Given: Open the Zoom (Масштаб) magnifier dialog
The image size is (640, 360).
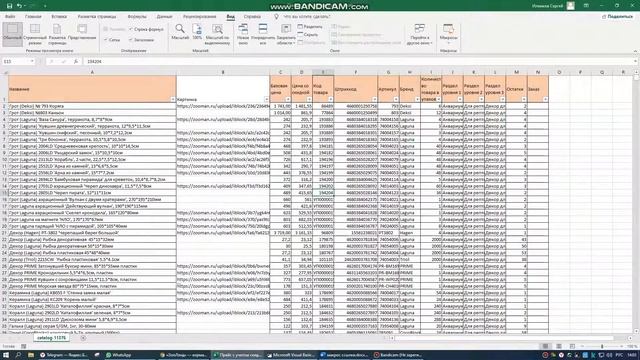Looking at the screenshot, I should (180, 32).
